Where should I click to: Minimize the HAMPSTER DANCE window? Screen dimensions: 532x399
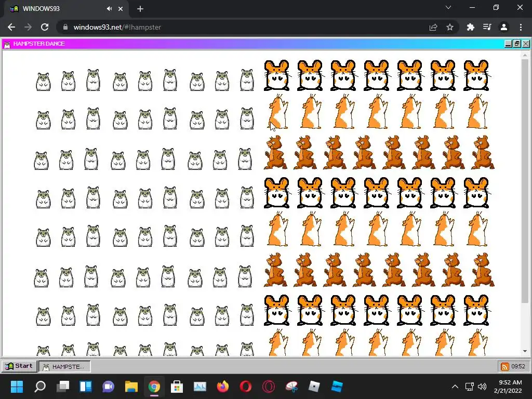pyautogui.click(x=508, y=44)
